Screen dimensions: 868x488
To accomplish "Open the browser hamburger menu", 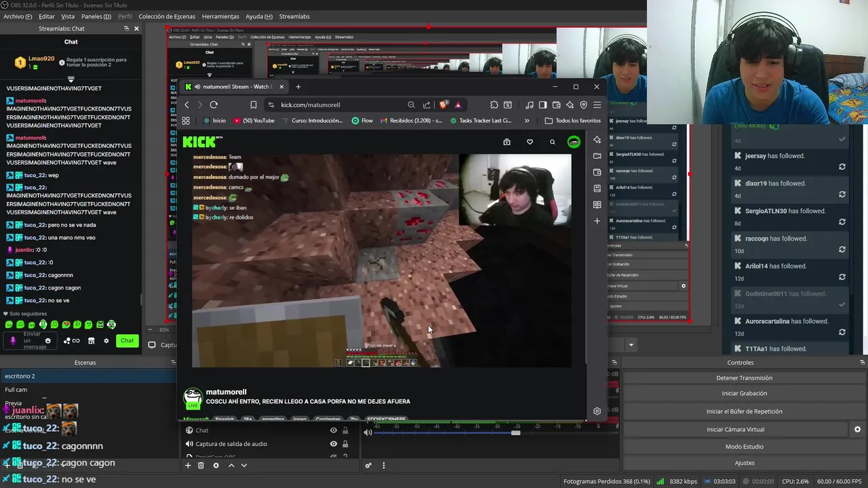I will (597, 104).
